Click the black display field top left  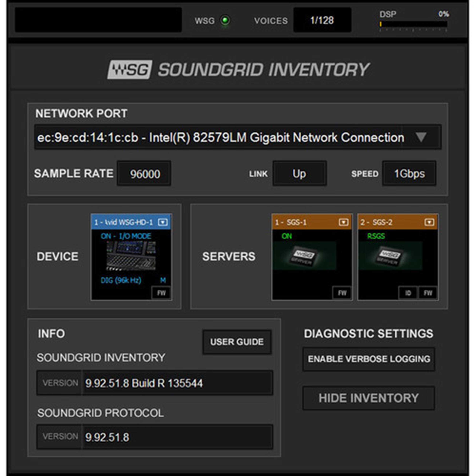[98, 20]
